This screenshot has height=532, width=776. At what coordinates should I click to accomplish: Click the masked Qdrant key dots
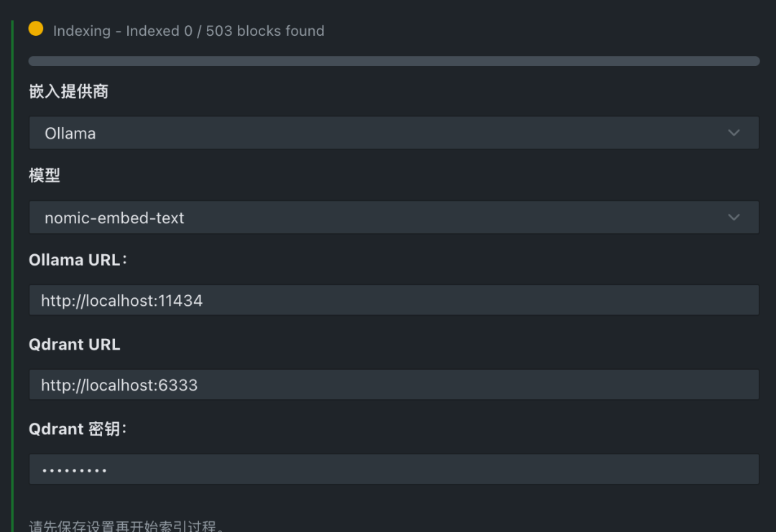(74, 469)
